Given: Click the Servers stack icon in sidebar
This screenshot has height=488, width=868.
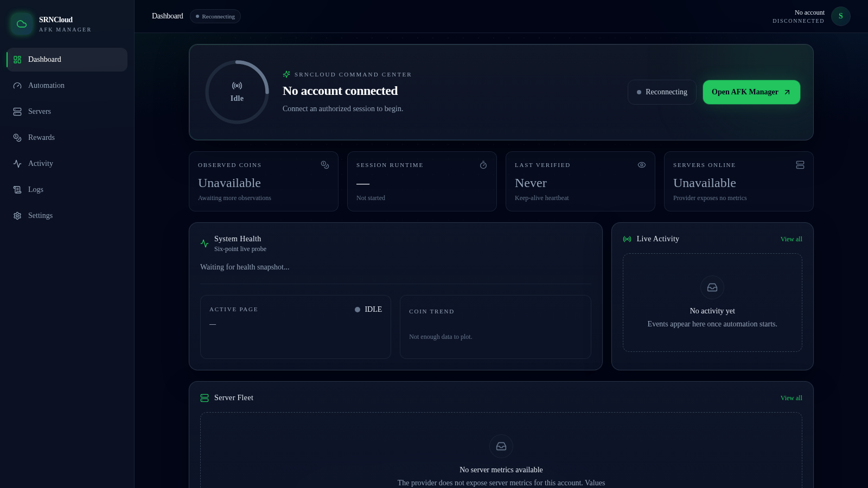Looking at the screenshot, I should pyautogui.click(x=17, y=112).
